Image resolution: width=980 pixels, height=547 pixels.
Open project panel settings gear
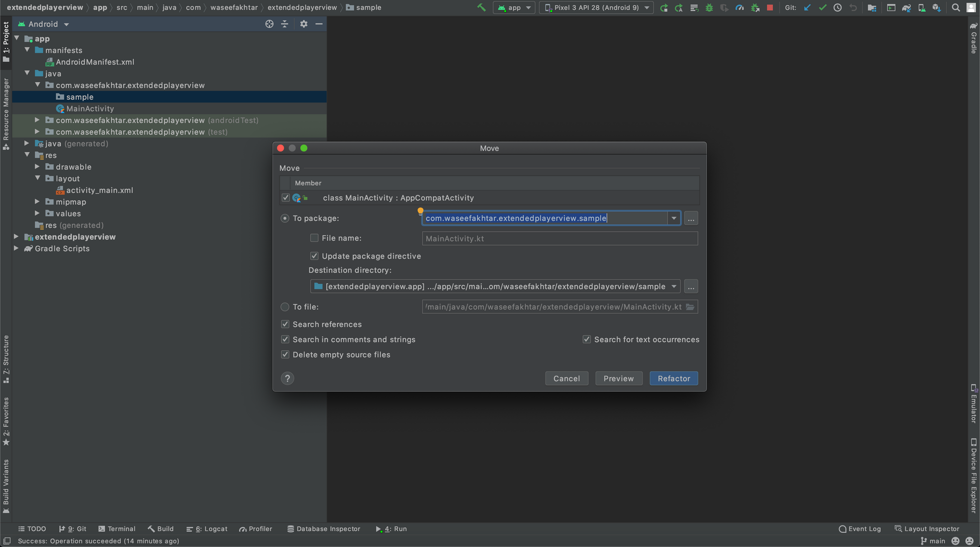[304, 24]
